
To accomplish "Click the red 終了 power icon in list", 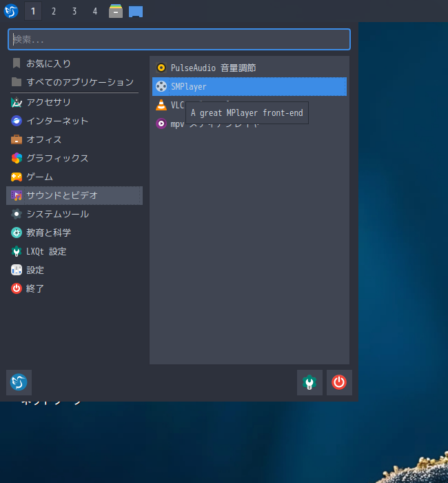I will tap(17, 288).
